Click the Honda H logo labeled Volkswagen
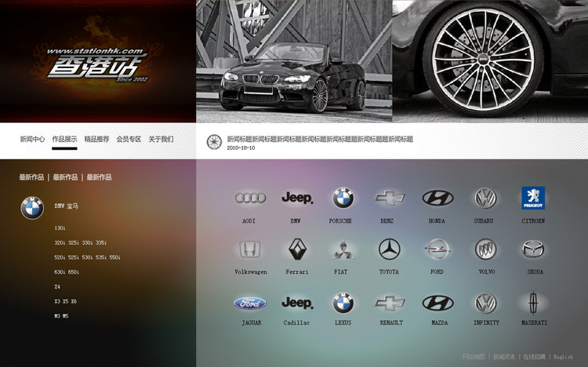 coord(250,249)
